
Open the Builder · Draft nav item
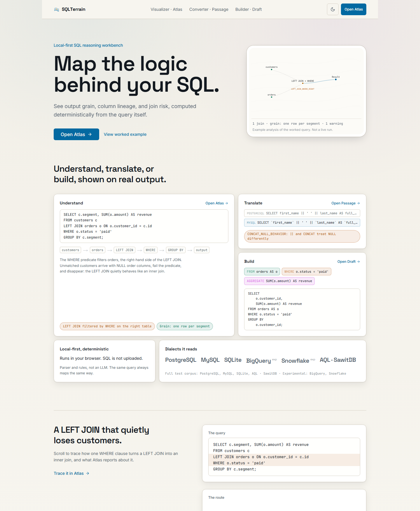point(249,9)
